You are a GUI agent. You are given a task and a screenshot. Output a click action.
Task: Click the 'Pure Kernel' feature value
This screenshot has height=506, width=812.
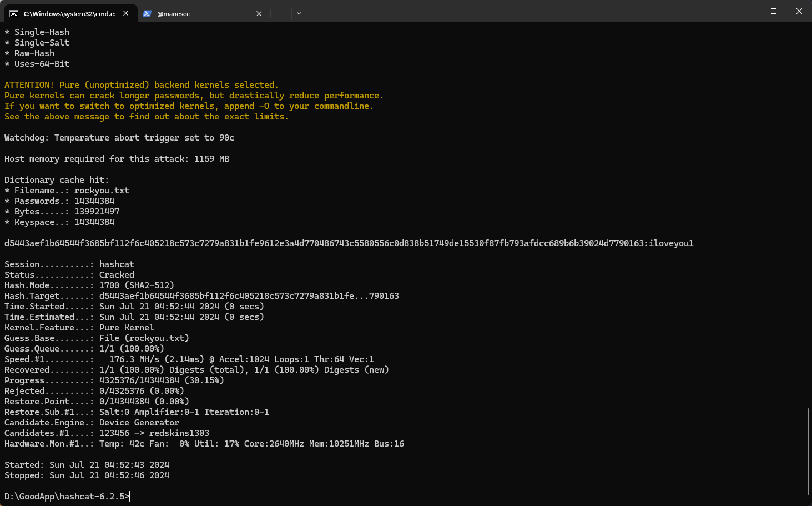click(127, 328)
